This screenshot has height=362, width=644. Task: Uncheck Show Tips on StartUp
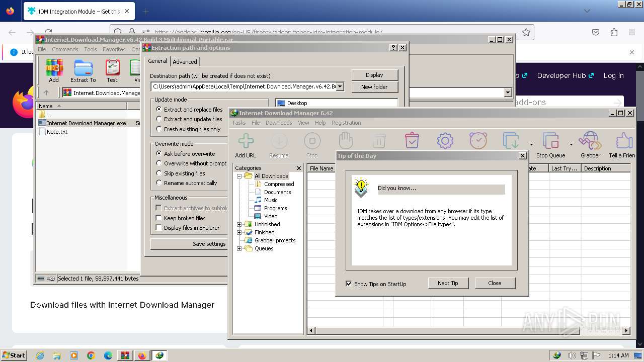click(349, 284)
